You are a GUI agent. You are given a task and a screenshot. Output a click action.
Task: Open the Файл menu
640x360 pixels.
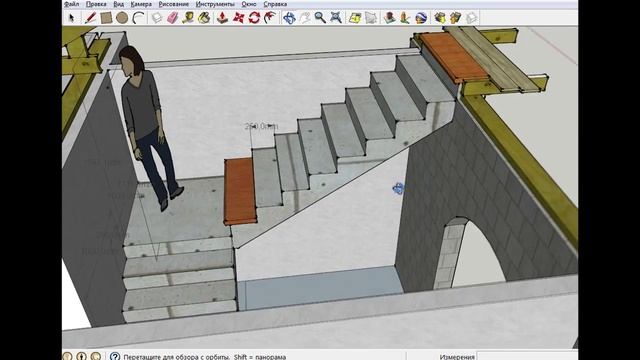[72, 4]
